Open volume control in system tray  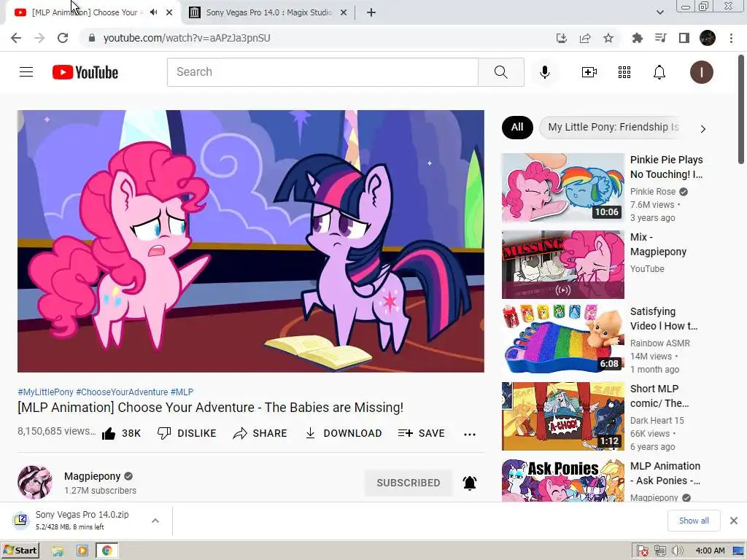pyautogui.click(x=678, y=551)
